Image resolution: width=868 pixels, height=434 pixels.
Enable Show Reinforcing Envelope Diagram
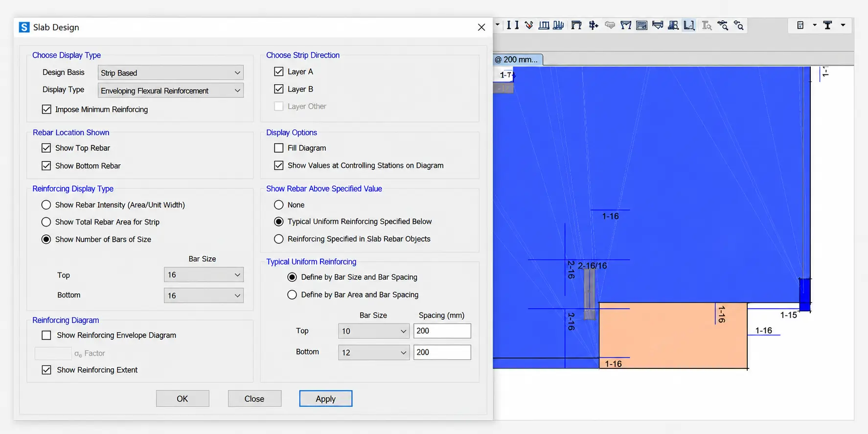pos(46,335)
